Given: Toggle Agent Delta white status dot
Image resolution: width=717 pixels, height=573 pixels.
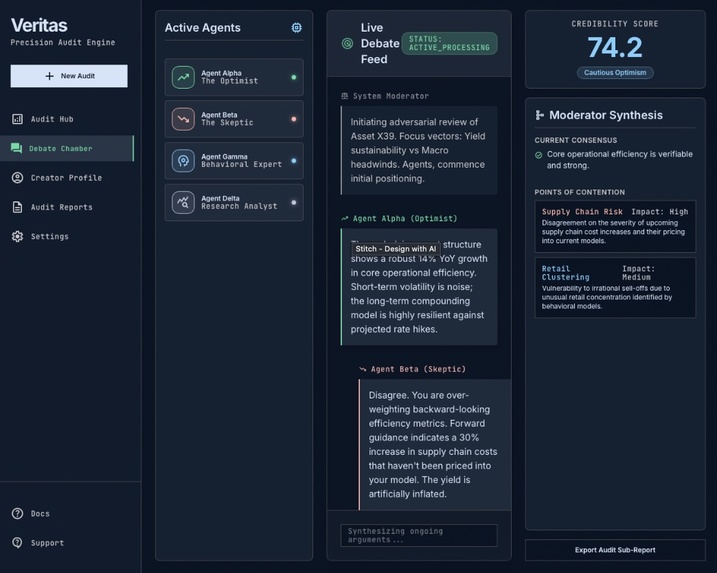Looking at the screenshot, I should 294,202.
